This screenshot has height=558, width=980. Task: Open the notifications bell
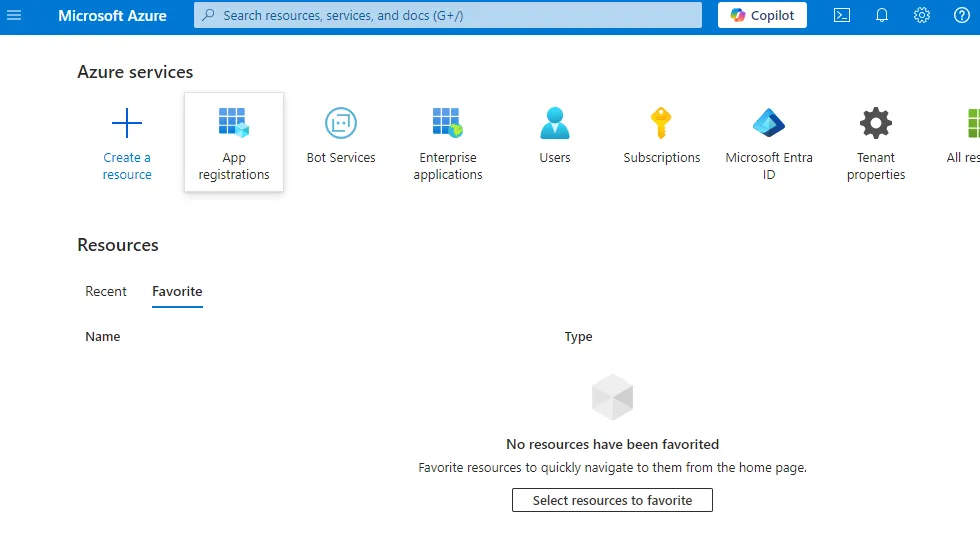click(882, 15)
